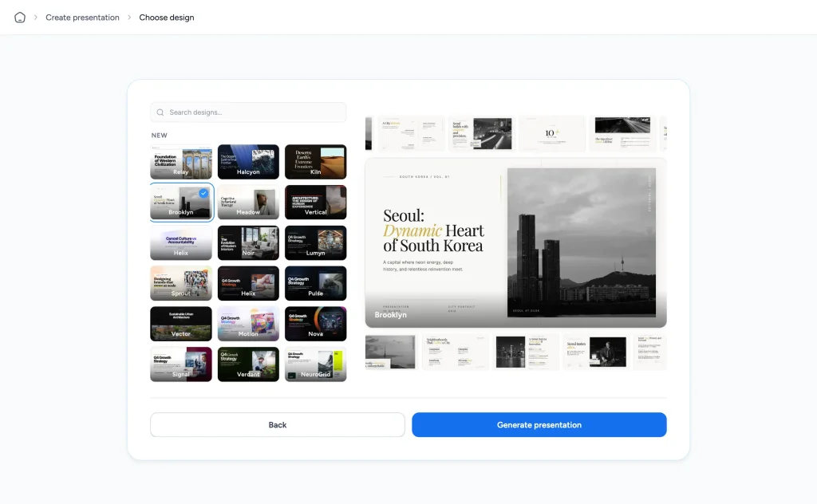The image size is (817, 504).
Task: View the 10+ statistic slide preview
Action: coord(552,134)
